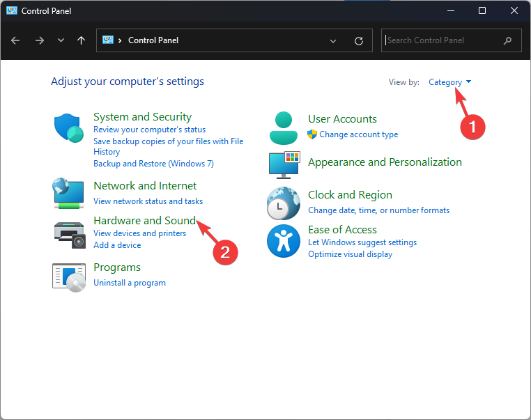The image size is (531, 420).
Task: Maximize the Control Panel window
Action: [482, 11]
